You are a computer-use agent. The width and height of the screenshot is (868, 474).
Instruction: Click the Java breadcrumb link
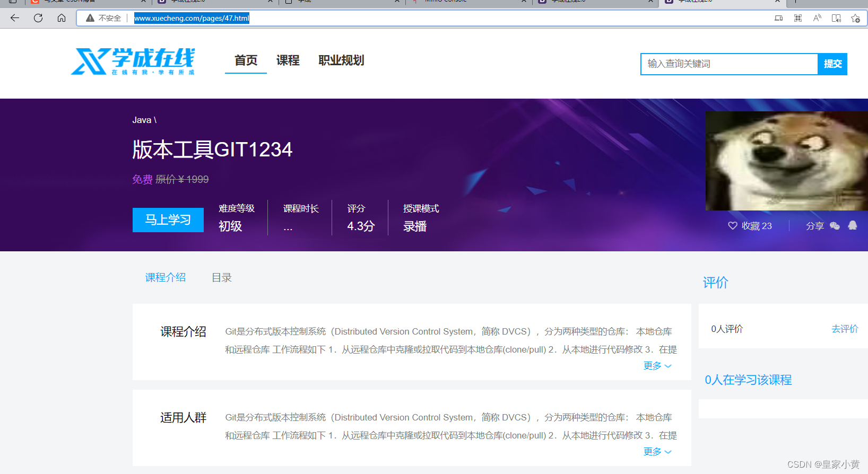[142, 120]
